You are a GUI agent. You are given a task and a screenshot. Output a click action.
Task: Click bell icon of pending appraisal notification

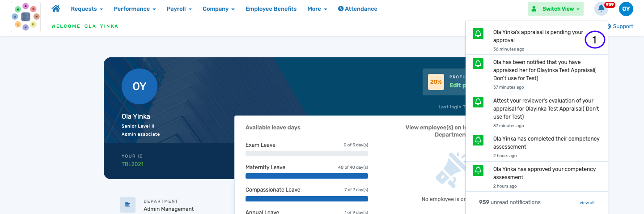point(478,34)
